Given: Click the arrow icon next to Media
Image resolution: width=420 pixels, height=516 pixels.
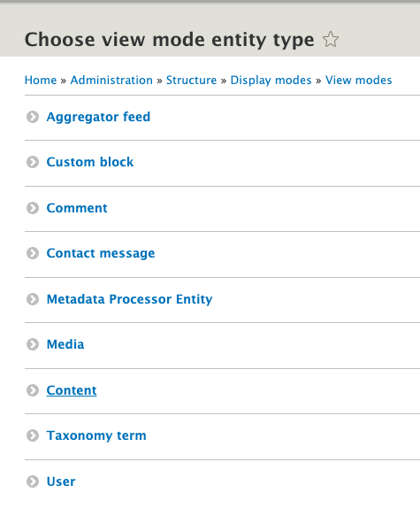Looking at the screenshot, I should coord(33,344).
